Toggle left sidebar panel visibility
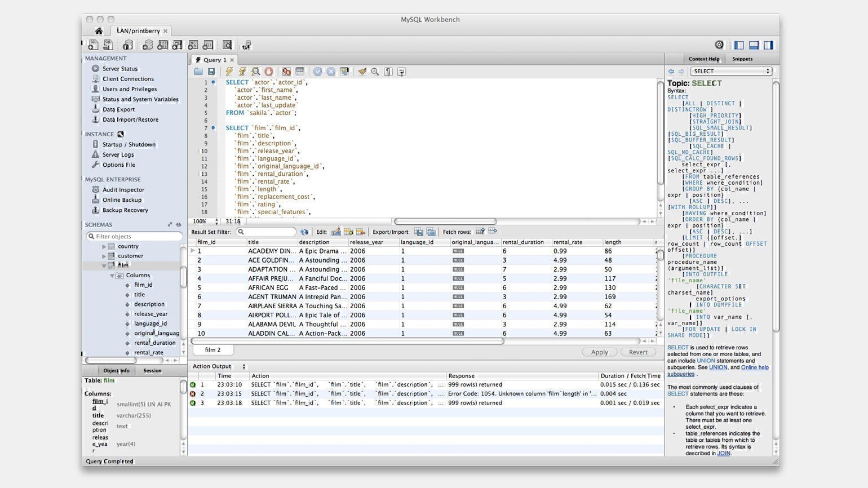868x488 pixels. pyautogui.click(x=739, y=45)
